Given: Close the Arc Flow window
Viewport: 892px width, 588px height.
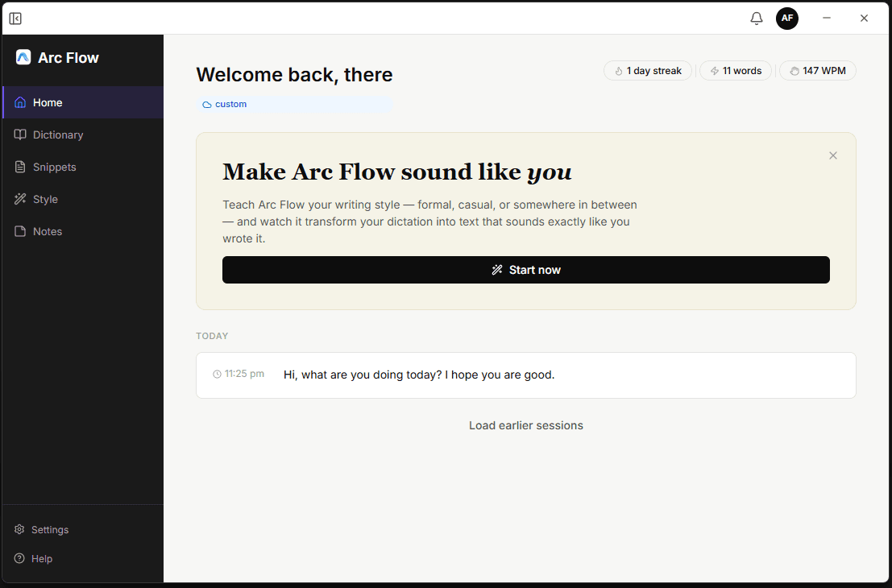Looking at the screenshot, I should 864,19.
